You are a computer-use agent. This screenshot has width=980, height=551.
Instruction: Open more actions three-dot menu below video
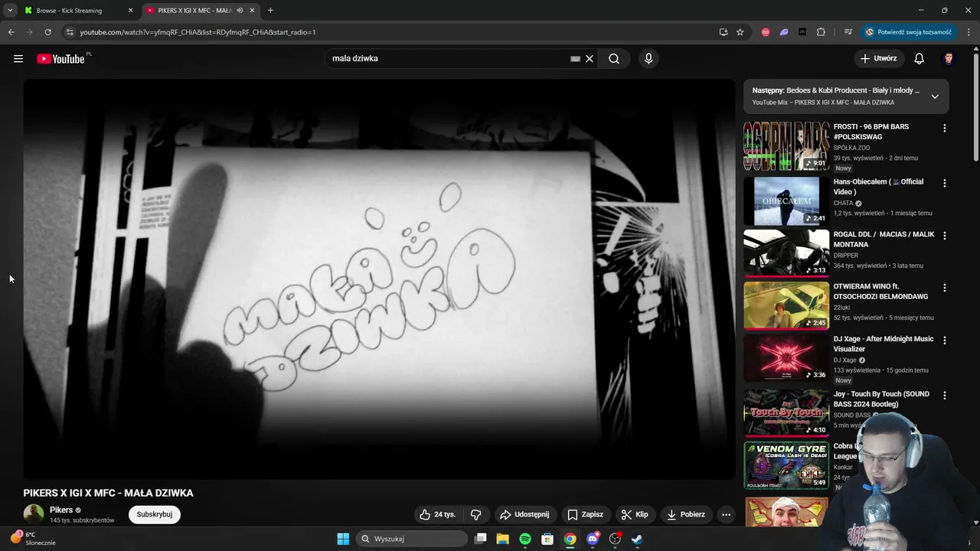tap(726, 514)
